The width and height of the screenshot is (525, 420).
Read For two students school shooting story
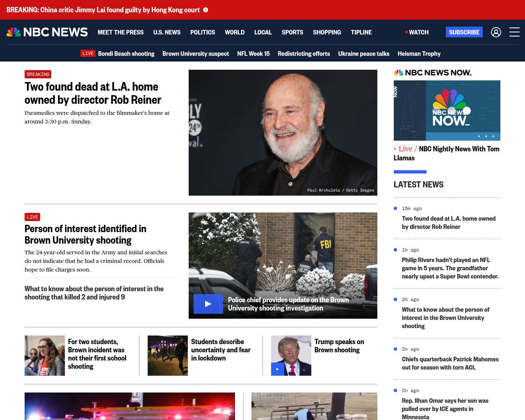(97, 354)
